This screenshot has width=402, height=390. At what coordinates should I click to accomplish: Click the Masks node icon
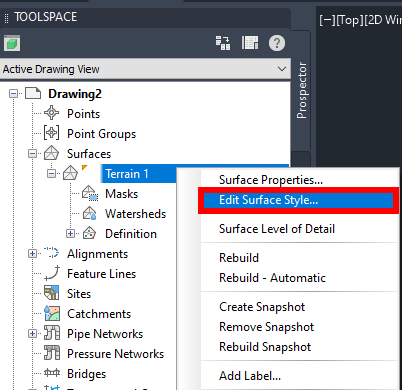click(90, 193)
